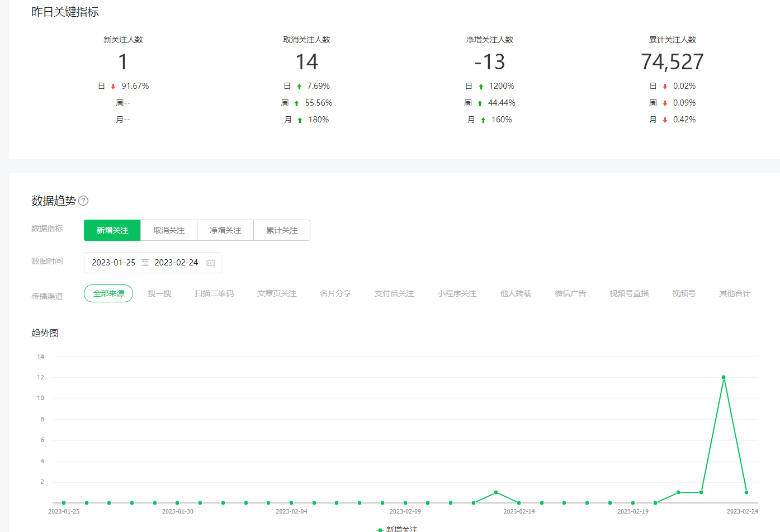Switch to the 取消关注 metric tab

[169, 230]
